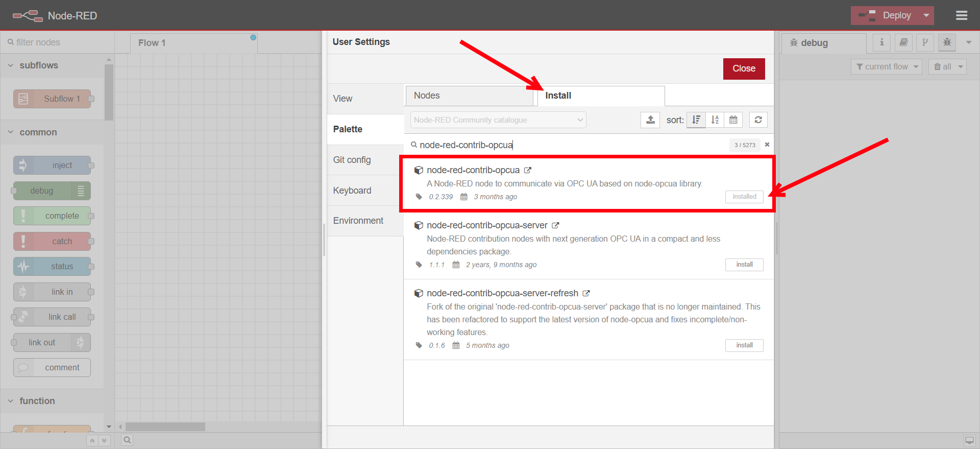
Task: Sort modules by most recent date
Action: pyautogui.click(x=733, y=120)
